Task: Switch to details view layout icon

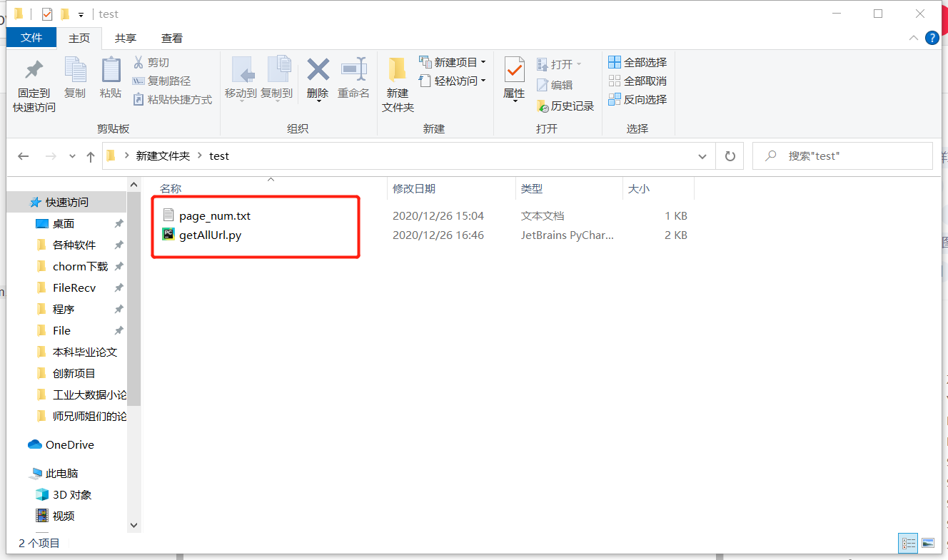Action: pyautogui.click(x=908, y=543)
